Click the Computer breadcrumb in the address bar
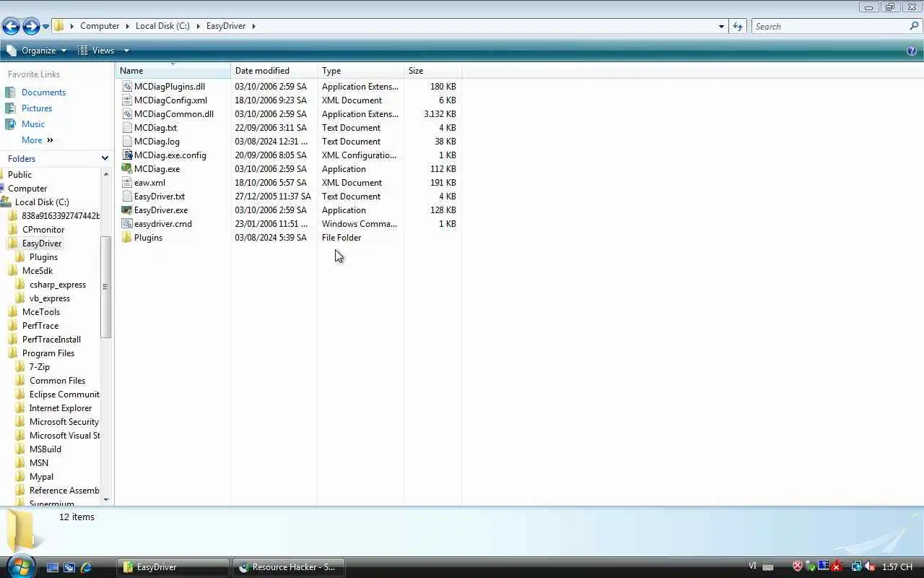The height and width of the screenshot is (578, 924). tap(100, 26)
